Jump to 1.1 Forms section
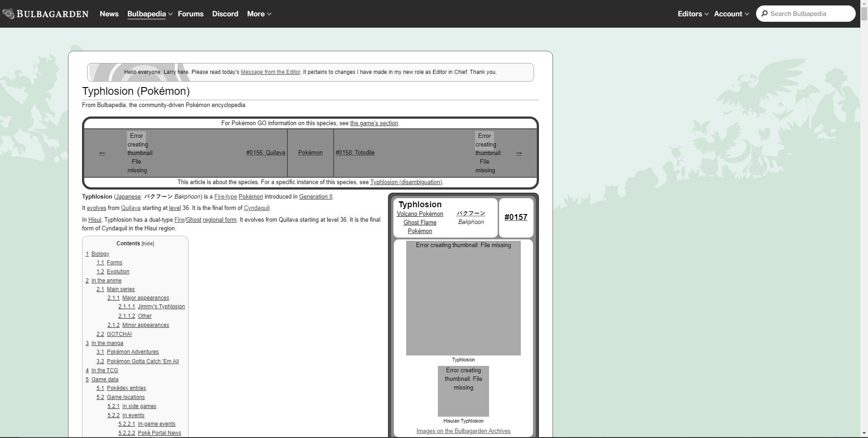The width and height of the screenshot is (868, 438). (109, 263)
